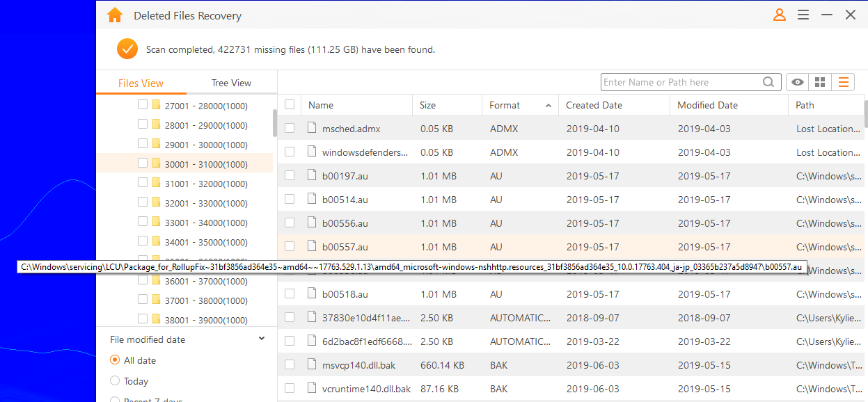Open folder 37001 - 38000(1000)
868x402 pixels.
tap(206, 300)
